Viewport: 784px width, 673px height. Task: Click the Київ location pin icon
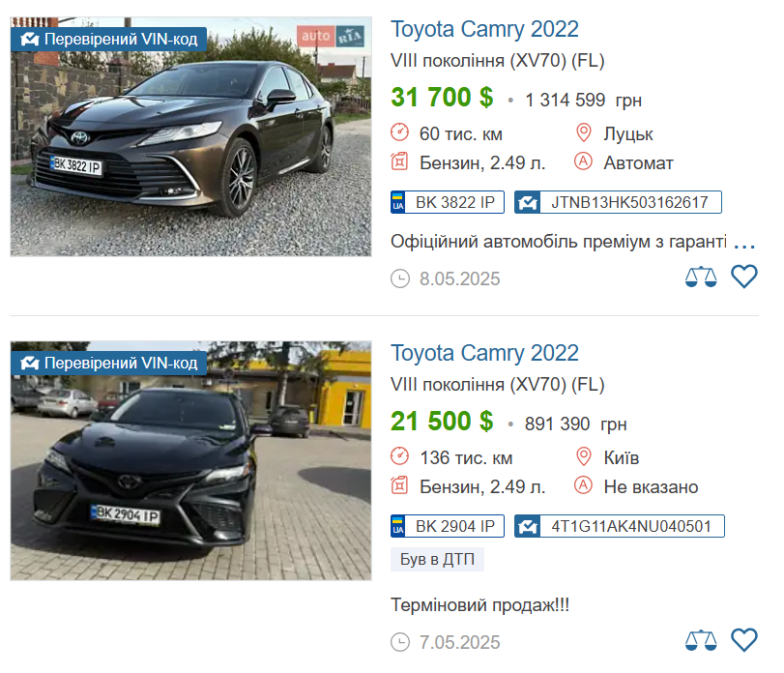click(583, 457)
